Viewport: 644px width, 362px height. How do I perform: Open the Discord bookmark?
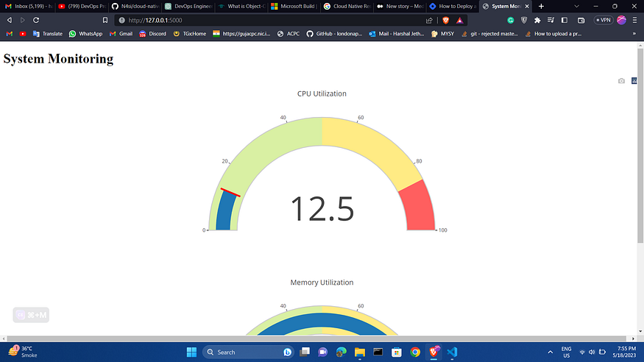click(x=153, y=34)
